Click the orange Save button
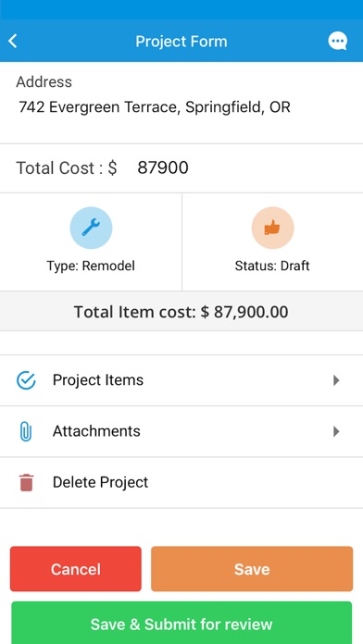The image size is (363, 644). (x=252, y=569)
